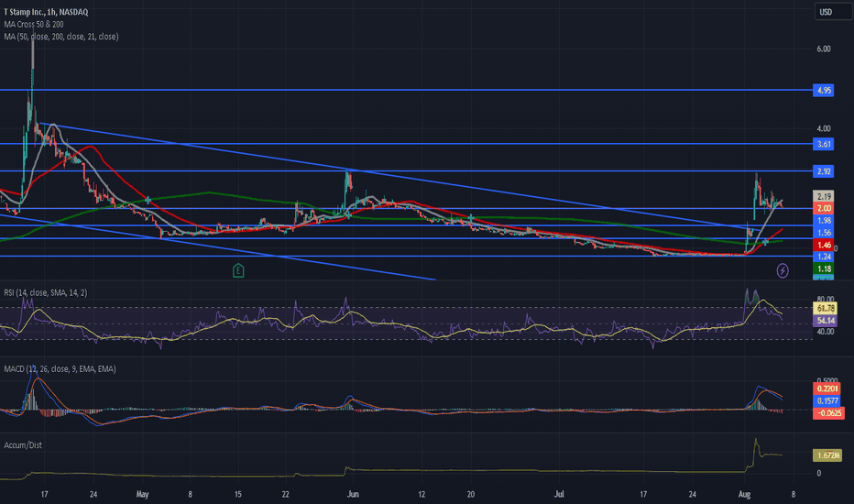Click the 3.61 horizontal line price label
The width and height of the screenshot is (854, 504).
point(824,144)
